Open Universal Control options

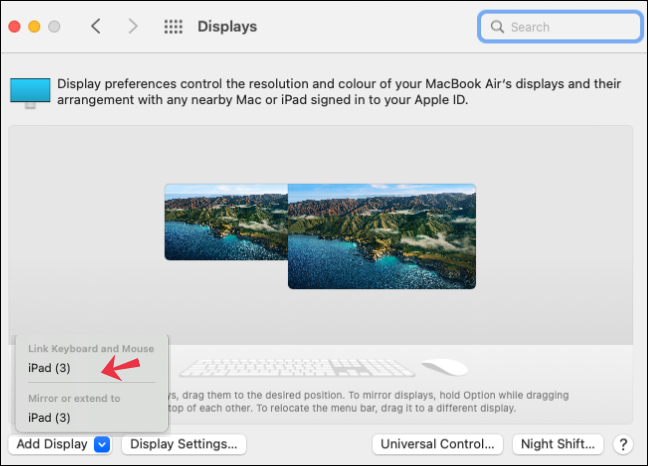pos(437,444)
